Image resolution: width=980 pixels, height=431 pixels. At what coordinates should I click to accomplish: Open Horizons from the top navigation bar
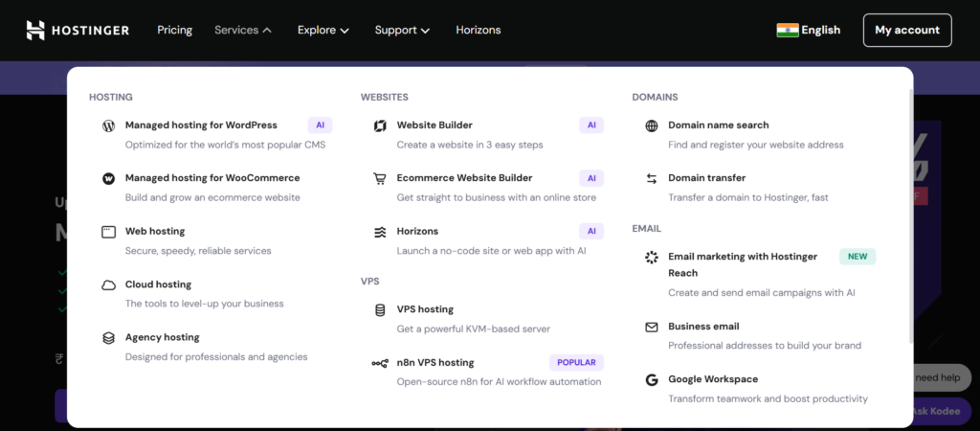coord(479,30)
